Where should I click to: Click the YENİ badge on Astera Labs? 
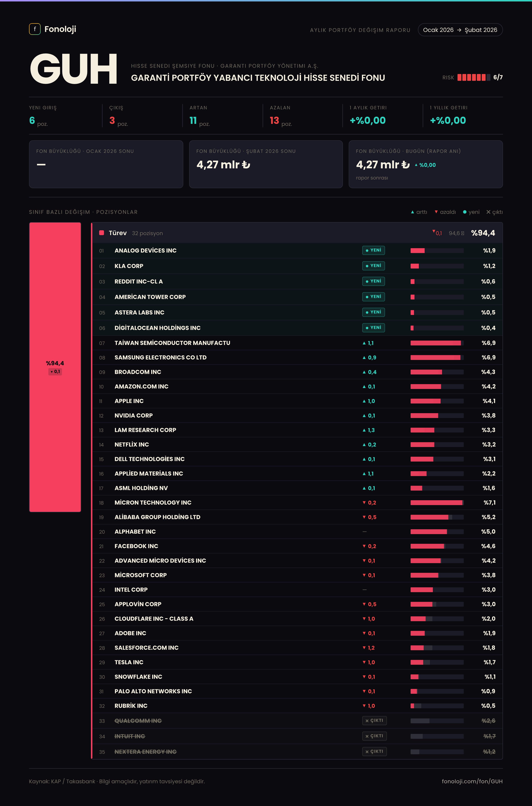[373, 312]
